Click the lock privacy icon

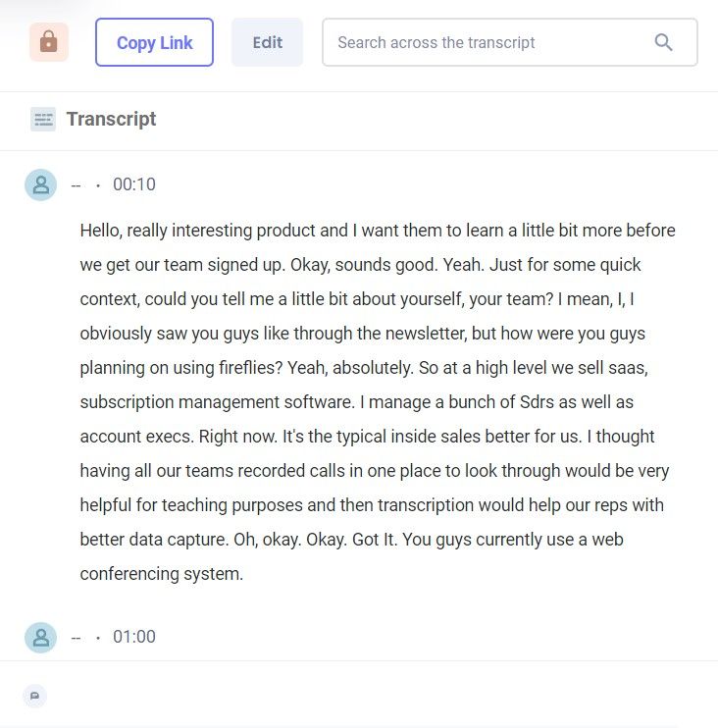click(49, 42)
